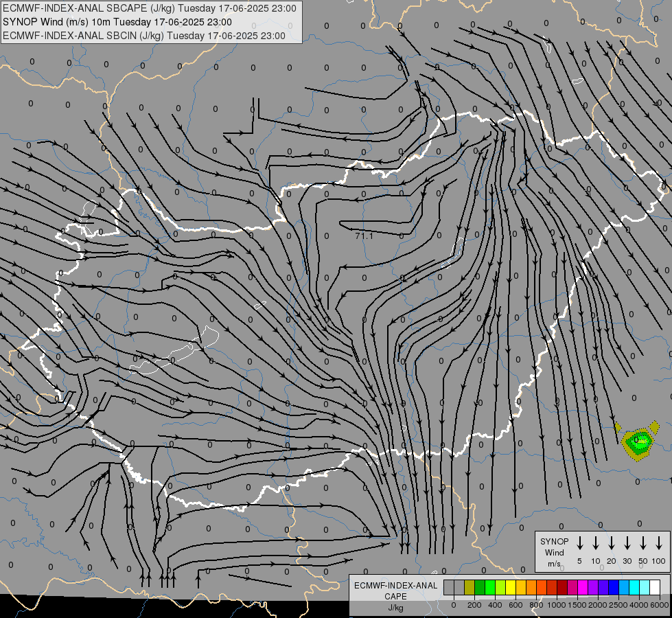Click the 400 tick label on CAPE scale
The width and height of the screenshot is (672, 618).
(x=495, y=605)
